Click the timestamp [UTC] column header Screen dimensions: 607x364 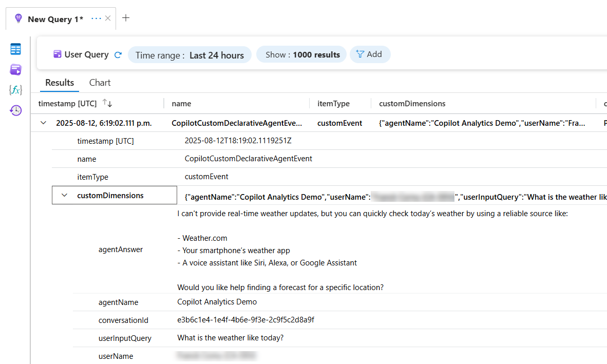coord(67,104)
